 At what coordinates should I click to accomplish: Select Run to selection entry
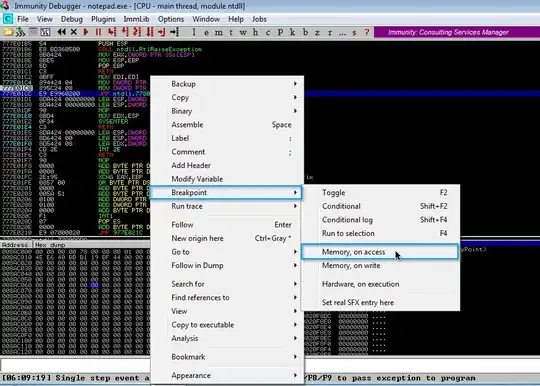(381, 233)
